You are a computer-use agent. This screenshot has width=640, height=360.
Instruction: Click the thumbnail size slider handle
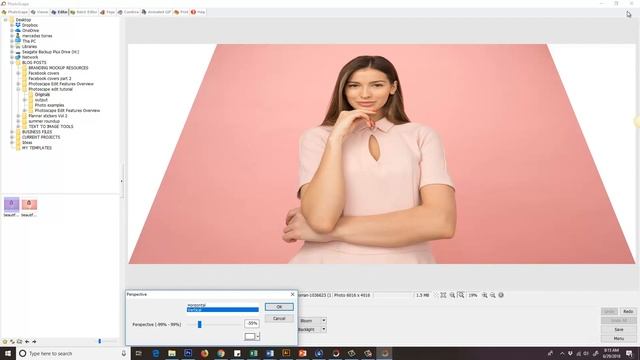coord(100,341)
